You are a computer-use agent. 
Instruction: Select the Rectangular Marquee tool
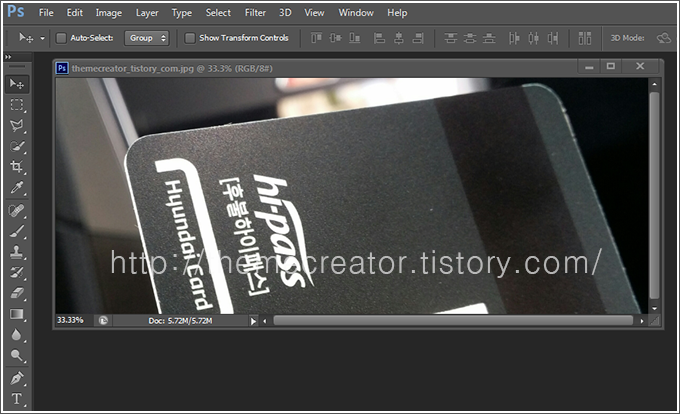pyautogui.click(x=17, y=104)
